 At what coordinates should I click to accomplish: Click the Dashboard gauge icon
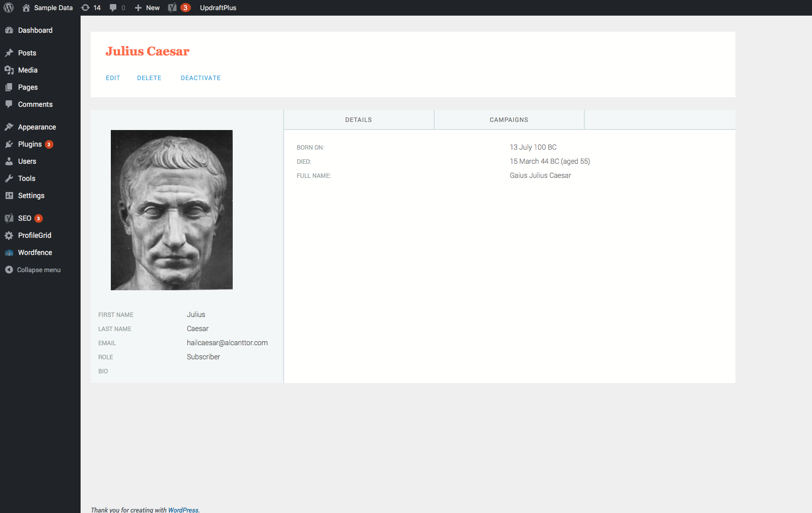point(9,30)
